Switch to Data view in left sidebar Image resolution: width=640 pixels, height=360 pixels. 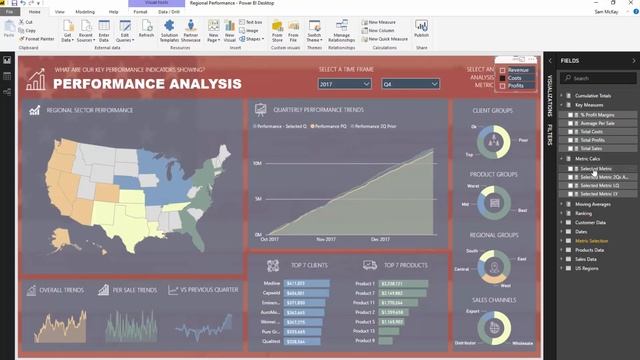point(7,76)
